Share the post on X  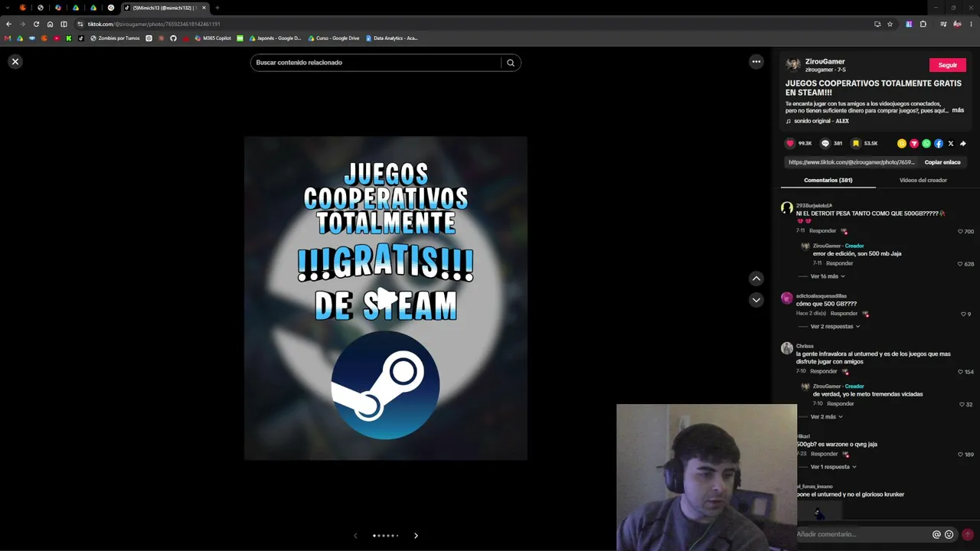pyautogui.click(x=951, y=143)
